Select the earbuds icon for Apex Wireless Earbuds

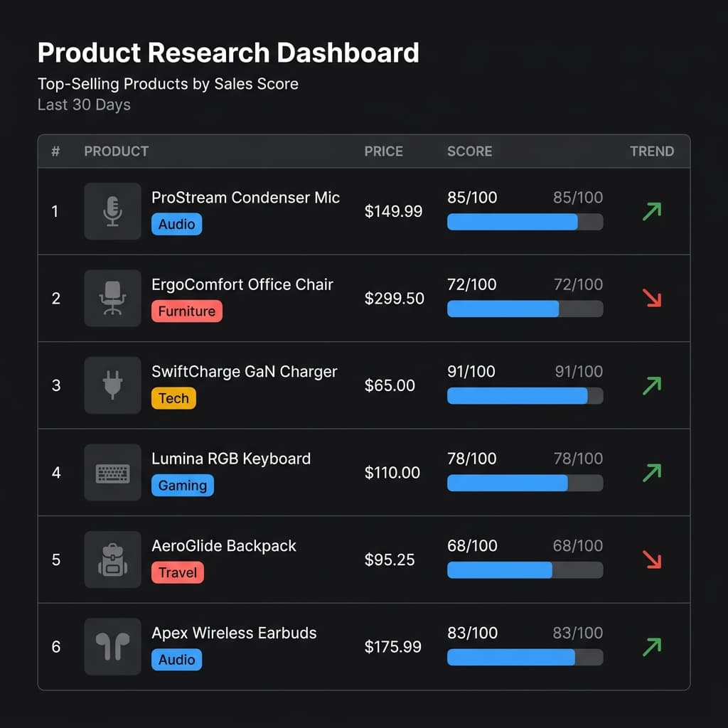pos(112,647)
